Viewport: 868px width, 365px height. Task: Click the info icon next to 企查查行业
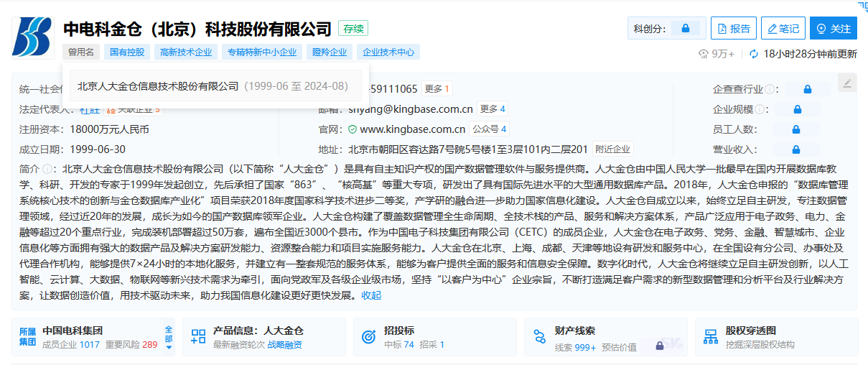(x=770, y=89)
